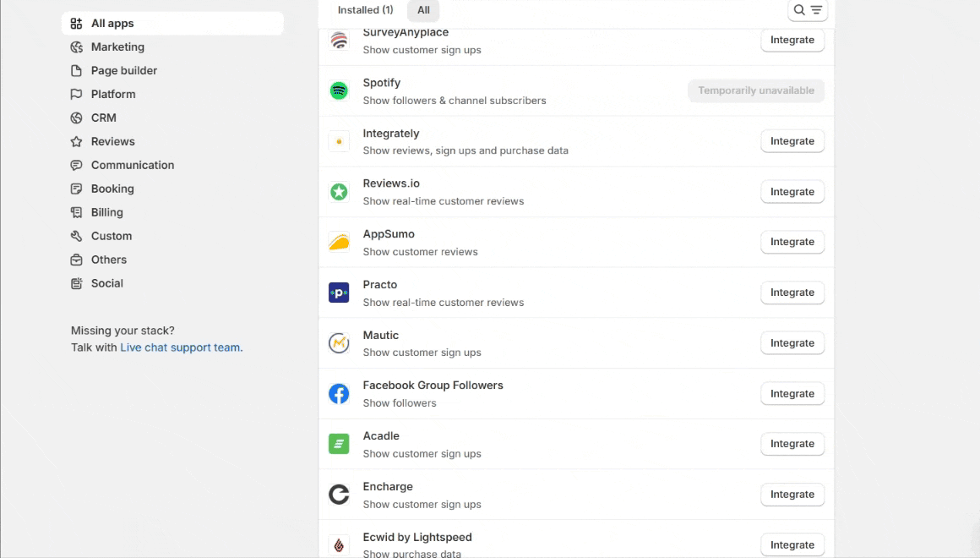
Task: Select the Reviews category
Action: (112, 142)
